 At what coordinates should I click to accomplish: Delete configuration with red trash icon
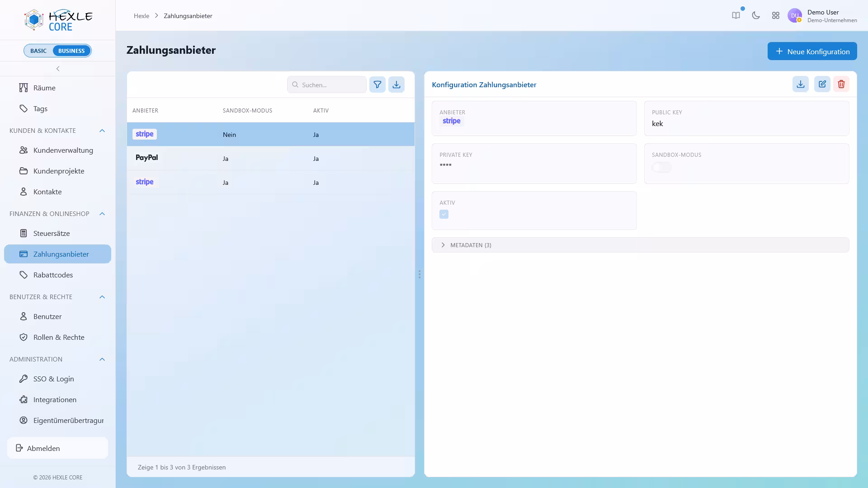[841, 84]
